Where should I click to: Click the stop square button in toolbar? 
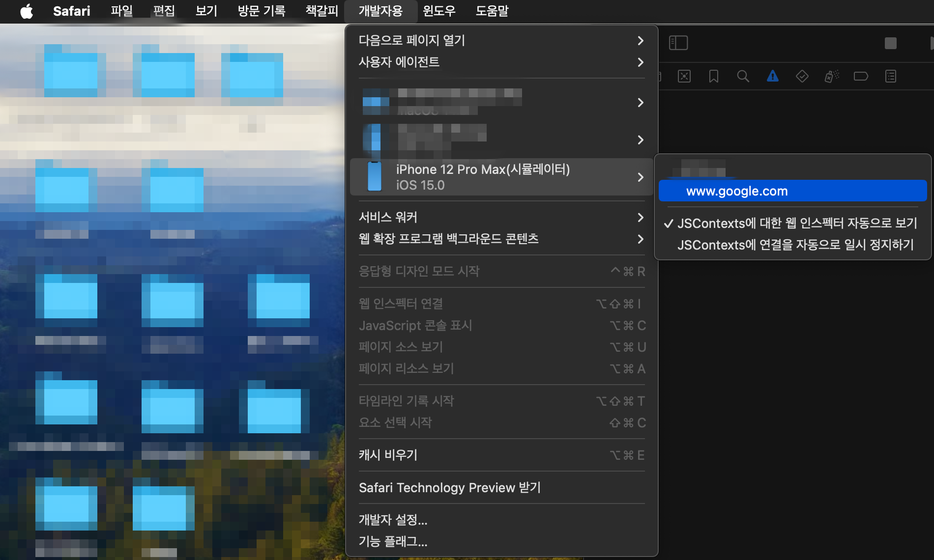pyautogui.click(x=891, y=43)
